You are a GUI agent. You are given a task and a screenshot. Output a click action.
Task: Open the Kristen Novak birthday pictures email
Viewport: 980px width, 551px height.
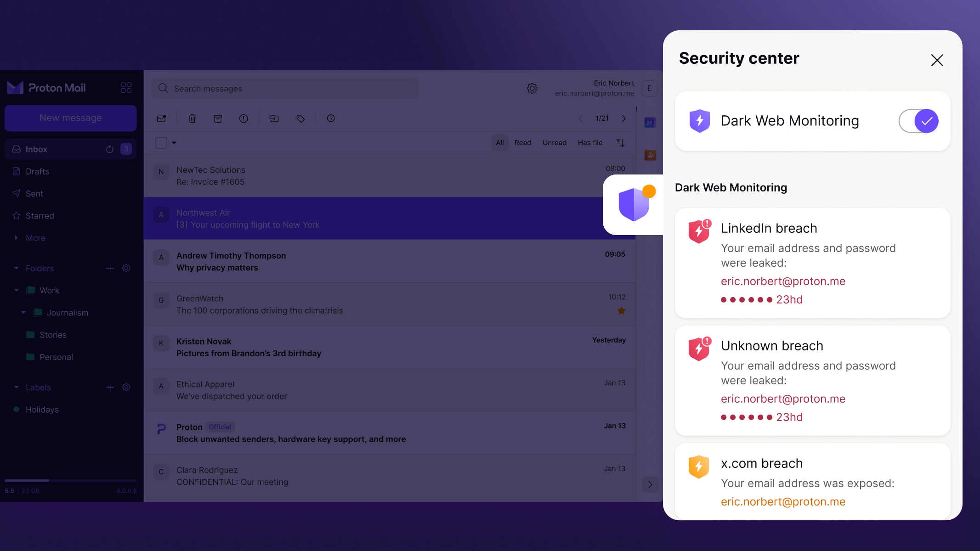tap(390, 348)
